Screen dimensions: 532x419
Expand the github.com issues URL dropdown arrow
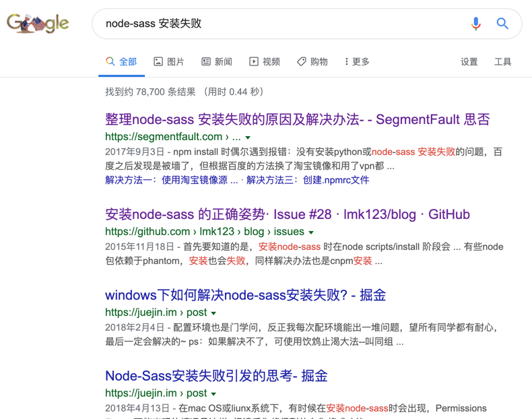coord(311,232)
